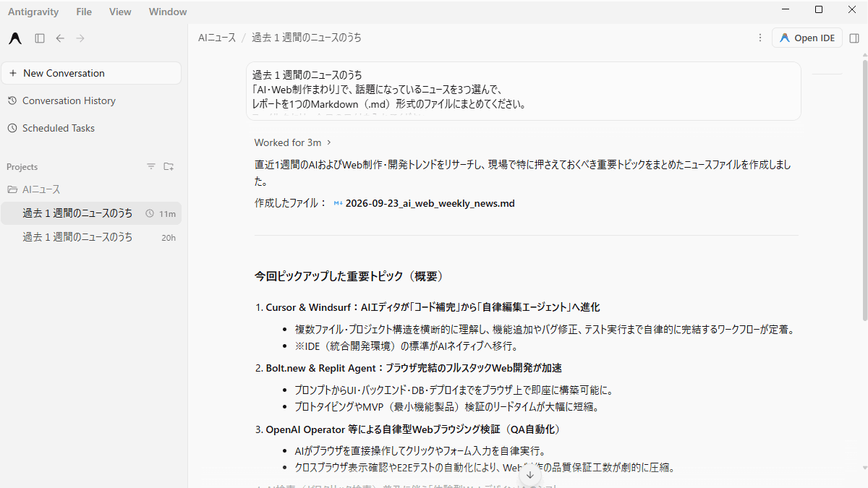868x488 pixels.
Task: Click the Open IDE button
Action: click(x=807, y=38)
